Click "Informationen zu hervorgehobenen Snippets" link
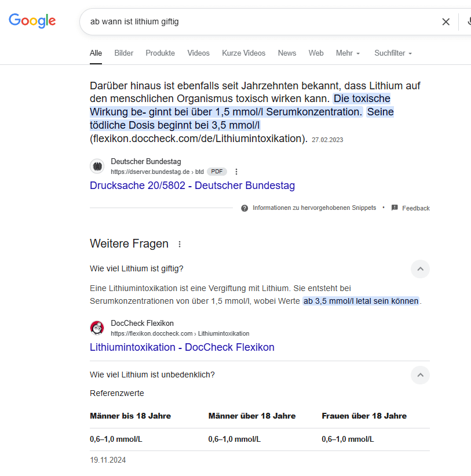The width and height of the screenshot is (471, 476). coord(314,208)
